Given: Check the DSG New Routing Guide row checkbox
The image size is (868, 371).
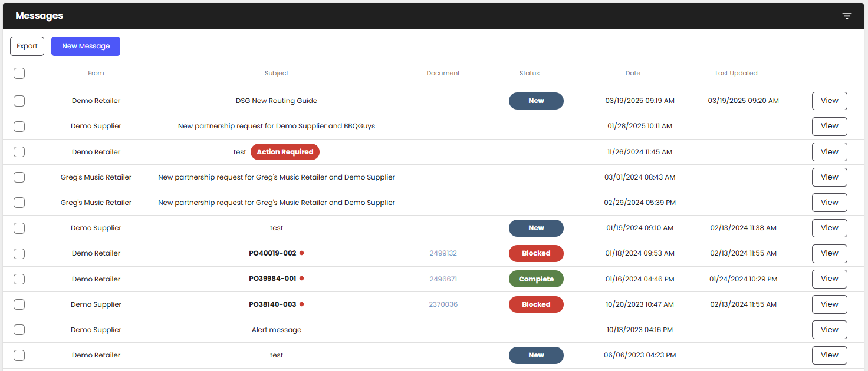Looking at the screenshot, I should (x=19, y=101).
